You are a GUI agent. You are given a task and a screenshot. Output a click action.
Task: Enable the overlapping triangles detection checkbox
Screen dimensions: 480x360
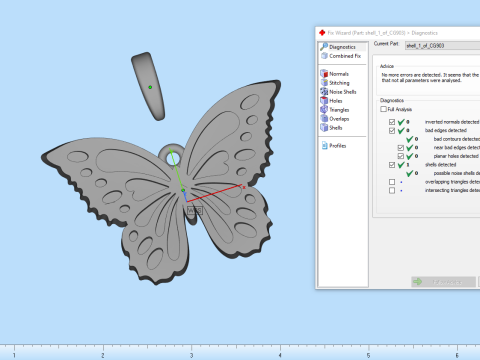pyautogui.click(x=392, y=182)
